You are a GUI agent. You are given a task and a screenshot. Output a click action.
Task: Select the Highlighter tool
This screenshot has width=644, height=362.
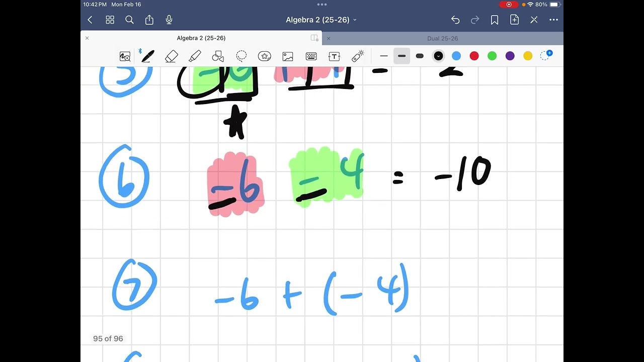point(195,56)
